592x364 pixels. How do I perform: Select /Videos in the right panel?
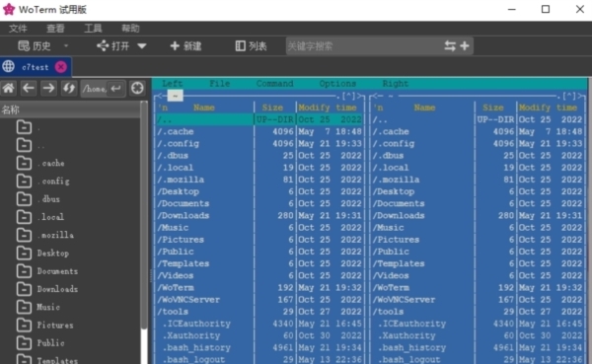coord(478,275)
